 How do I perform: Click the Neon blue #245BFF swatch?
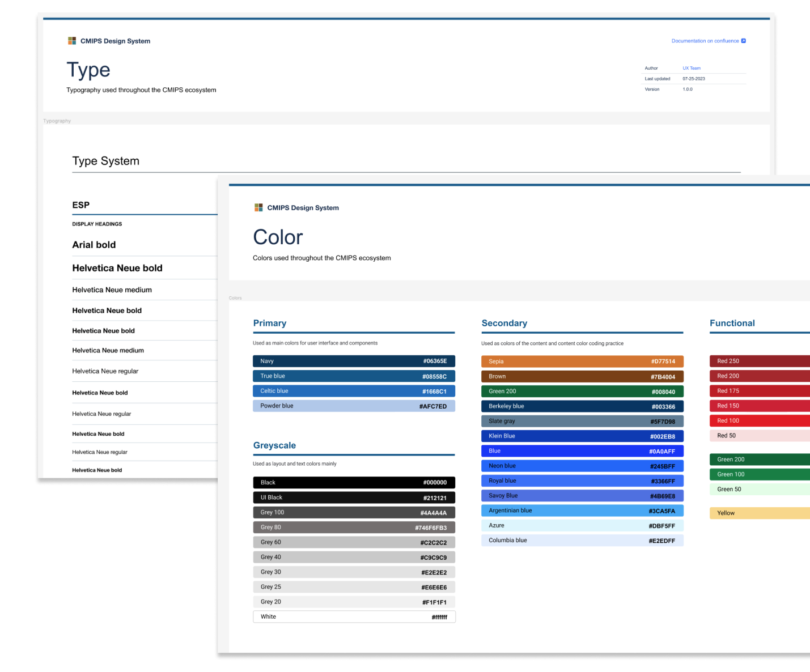point(582,466)
